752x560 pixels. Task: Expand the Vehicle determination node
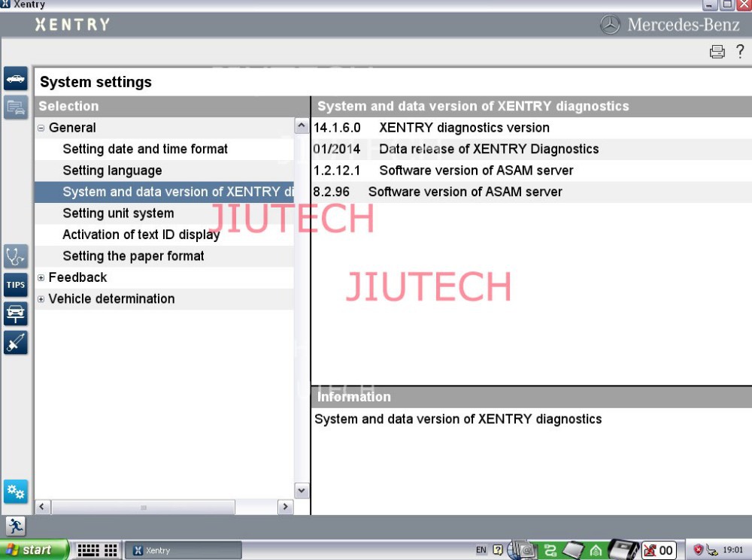click(41, 299)
